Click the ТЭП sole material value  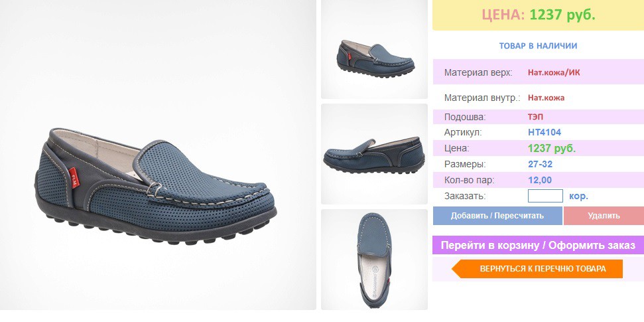[535, 117]
